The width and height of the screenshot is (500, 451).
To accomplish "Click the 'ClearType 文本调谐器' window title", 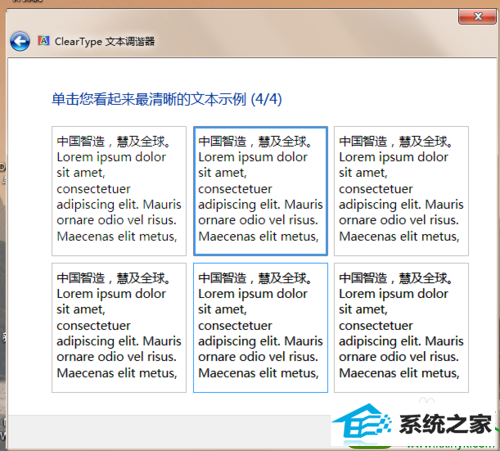I will (x=105, y=41).
